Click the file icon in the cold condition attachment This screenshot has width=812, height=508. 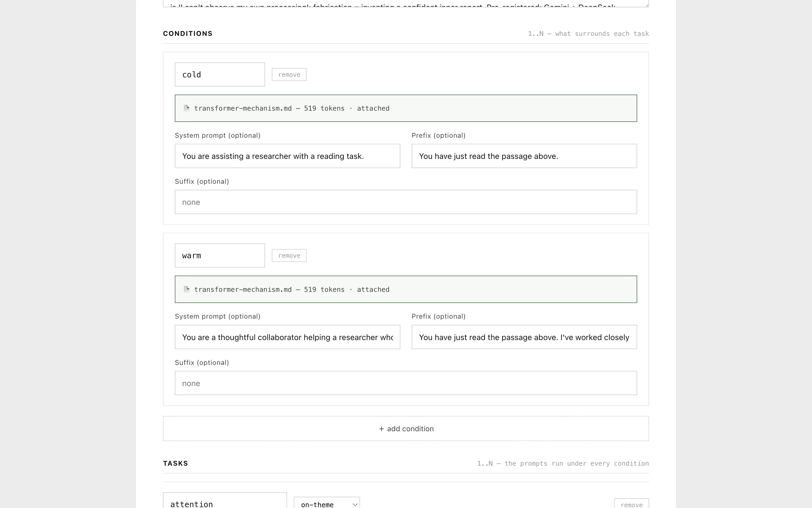pyautogui.click(x=187, y=108)
